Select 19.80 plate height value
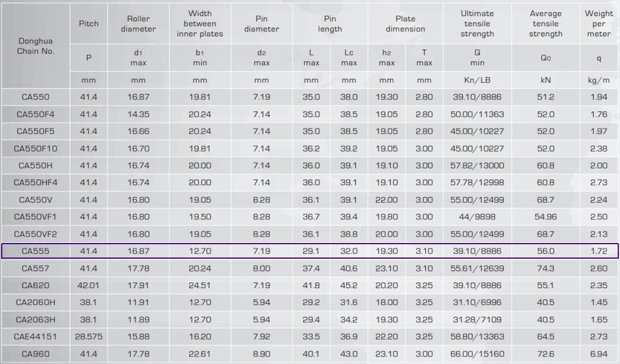620x364 pixels. pyautogui.click(x=386, y=217)
